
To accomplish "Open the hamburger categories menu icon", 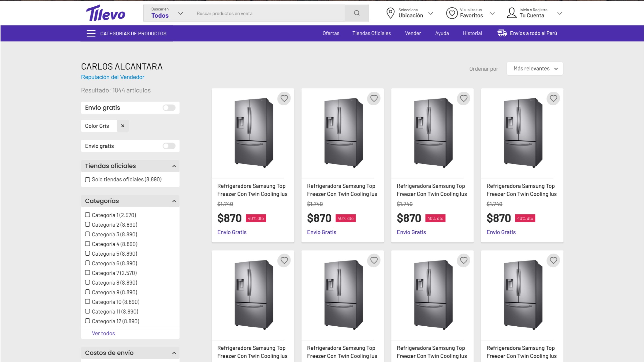I will [x=91, y=33].
